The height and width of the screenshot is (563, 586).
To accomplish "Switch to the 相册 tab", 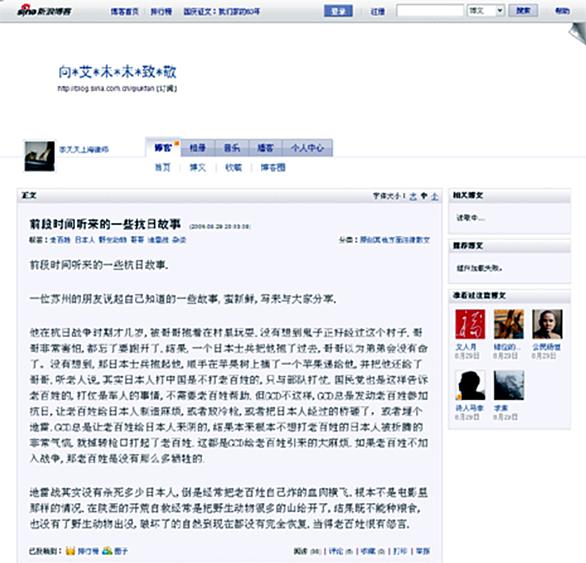I will 198,148.
